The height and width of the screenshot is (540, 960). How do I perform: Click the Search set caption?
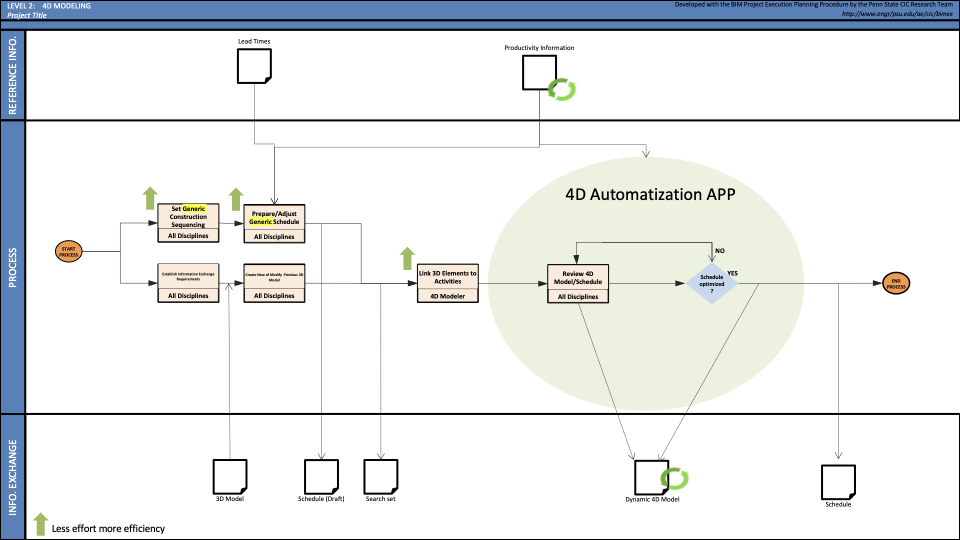[380, 499]
